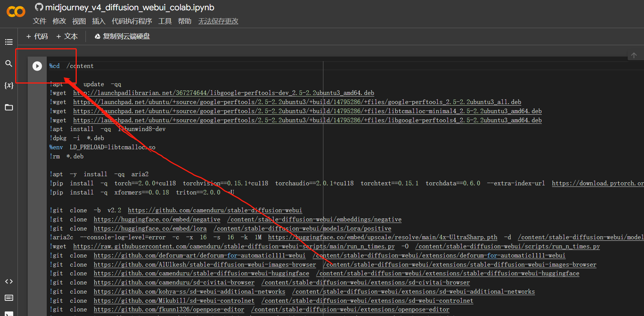Image resolution: width=644 pixels, height=316 pixels.
Task: Open the raw.githubusercontent run_n_times.py link
Action: tap(234, 246)
